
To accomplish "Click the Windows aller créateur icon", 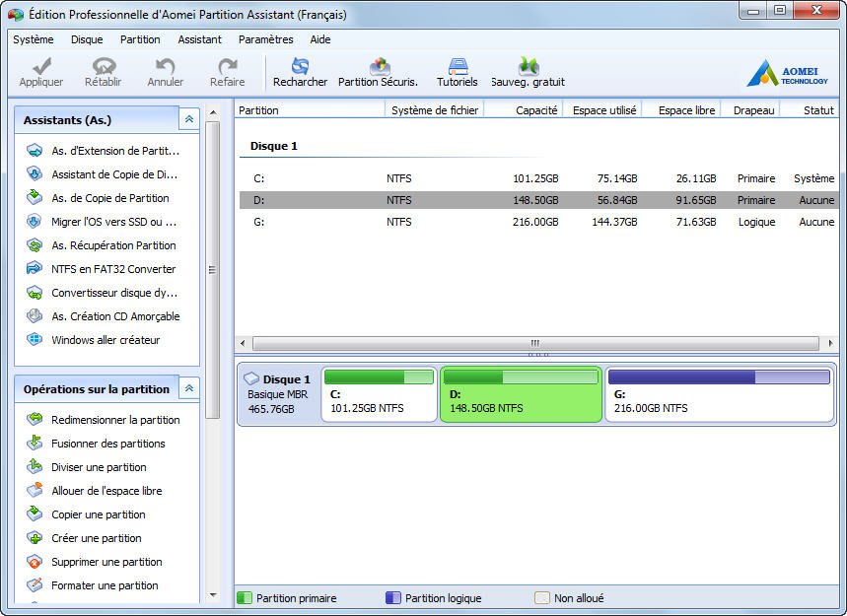I will coord(35,340).
